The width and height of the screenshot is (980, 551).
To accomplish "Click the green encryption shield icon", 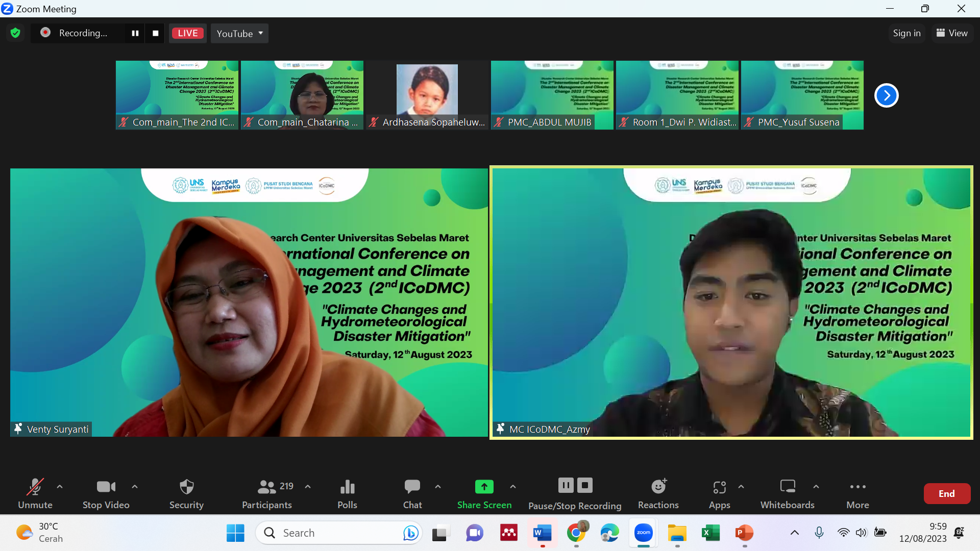I will pos(15,33).
